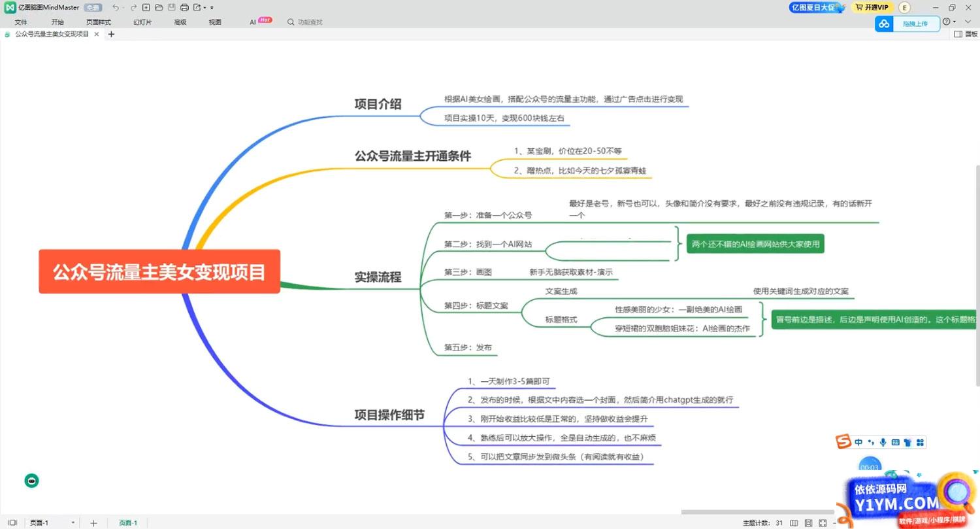Click the green AI assistant robot icon
The image size is (980, 529).
point(31,481)
